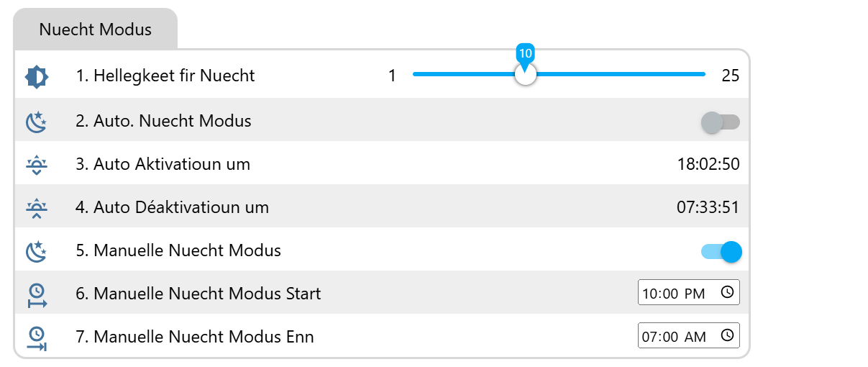Click the moon icon beside Auto. Nuecht Modus
The height and width of the screenshot is (367, 868).
click(x=37, y=122)
